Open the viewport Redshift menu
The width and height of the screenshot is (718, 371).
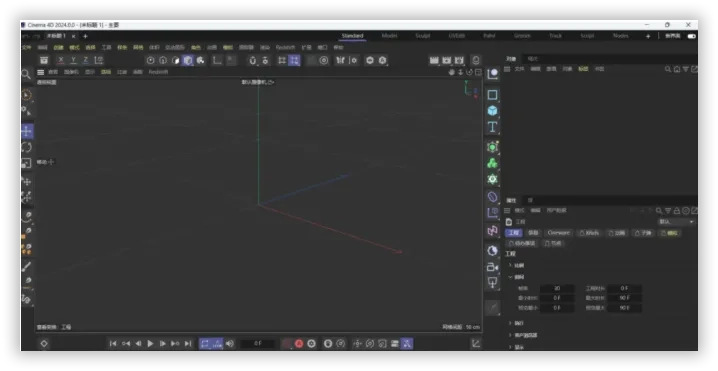158,72
